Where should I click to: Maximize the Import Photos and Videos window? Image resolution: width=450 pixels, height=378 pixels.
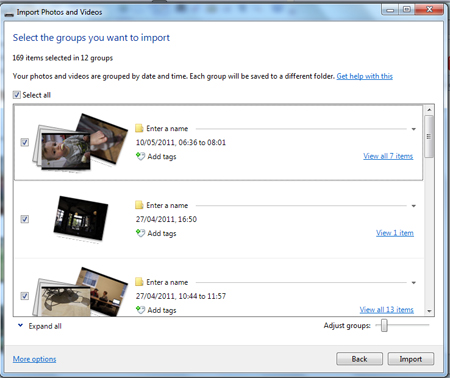pos(407,10)
